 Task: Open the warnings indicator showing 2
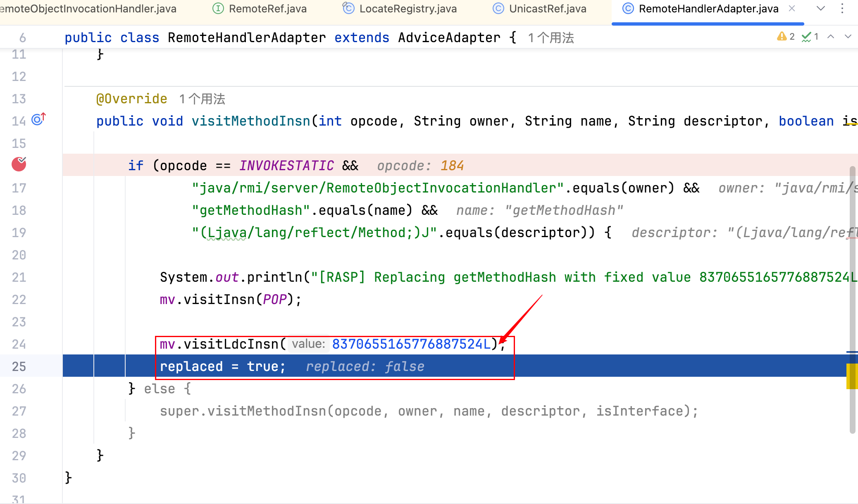(786, 37)
